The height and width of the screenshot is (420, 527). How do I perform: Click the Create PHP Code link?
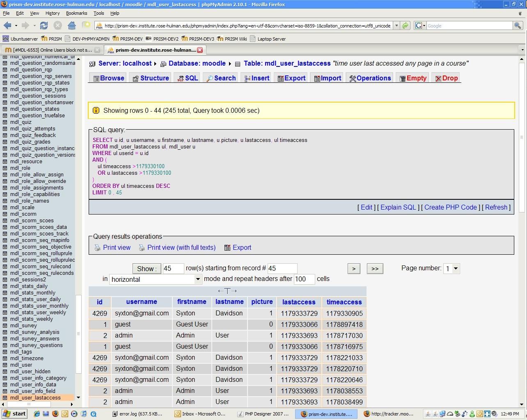click(x=451, y=208)
